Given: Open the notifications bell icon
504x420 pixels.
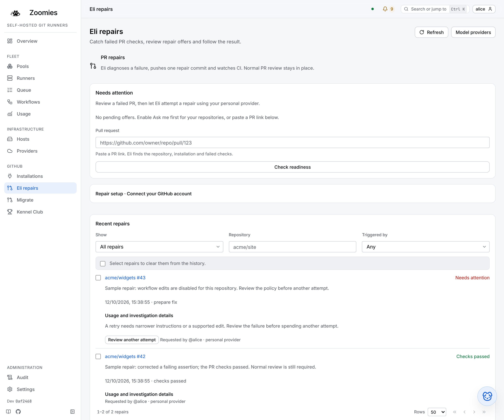Looking at the screenshot, I should (x=385, y=9).
